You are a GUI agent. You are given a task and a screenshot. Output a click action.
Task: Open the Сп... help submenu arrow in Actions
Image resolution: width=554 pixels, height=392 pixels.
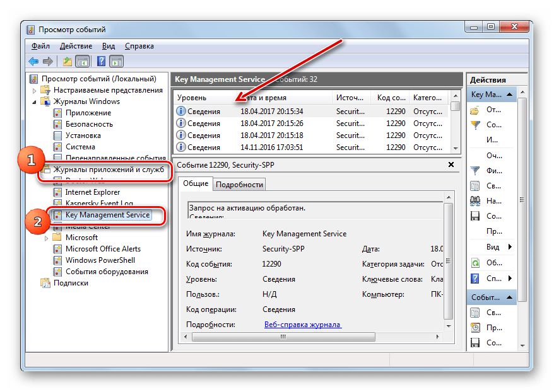click(510, 278)
